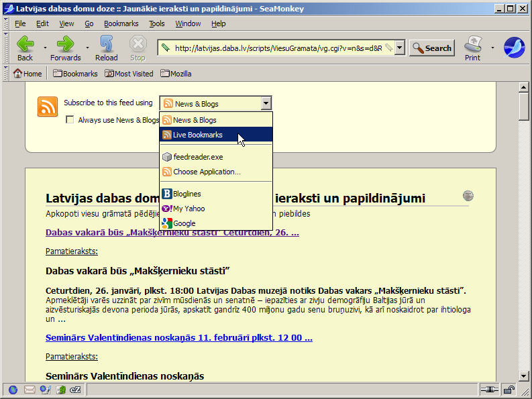Click the online/offline connection icon
Screen dimensions: 532x399
pos(489,390)
